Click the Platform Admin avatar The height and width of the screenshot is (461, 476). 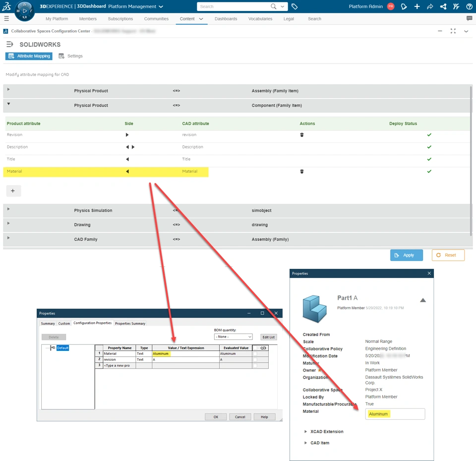point(391,6)
